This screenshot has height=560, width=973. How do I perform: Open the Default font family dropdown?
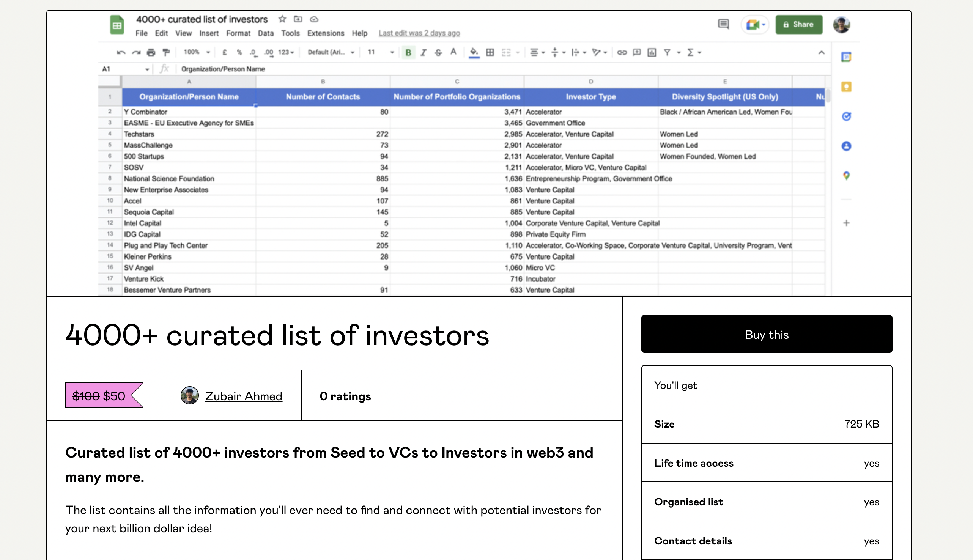click(x=331, y=52)
